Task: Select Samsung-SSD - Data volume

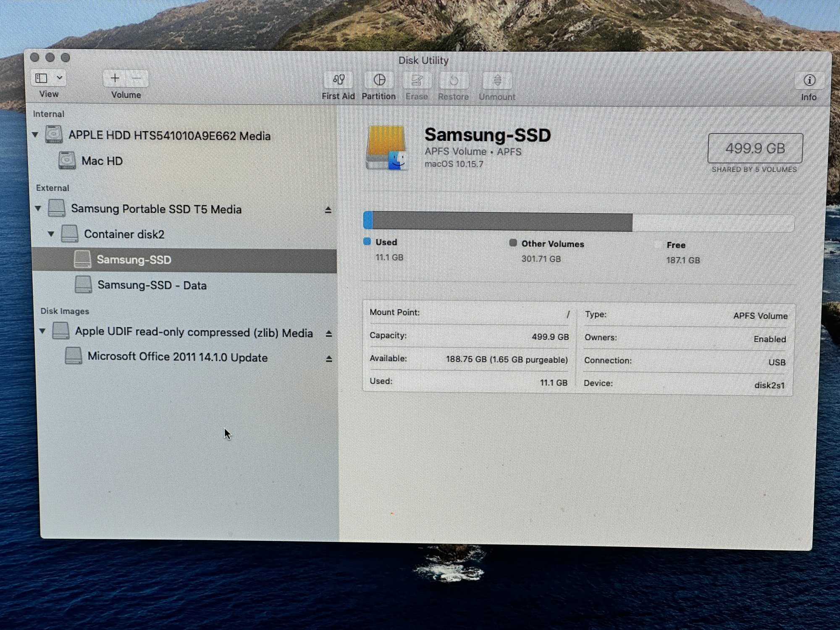Action: 152,285
